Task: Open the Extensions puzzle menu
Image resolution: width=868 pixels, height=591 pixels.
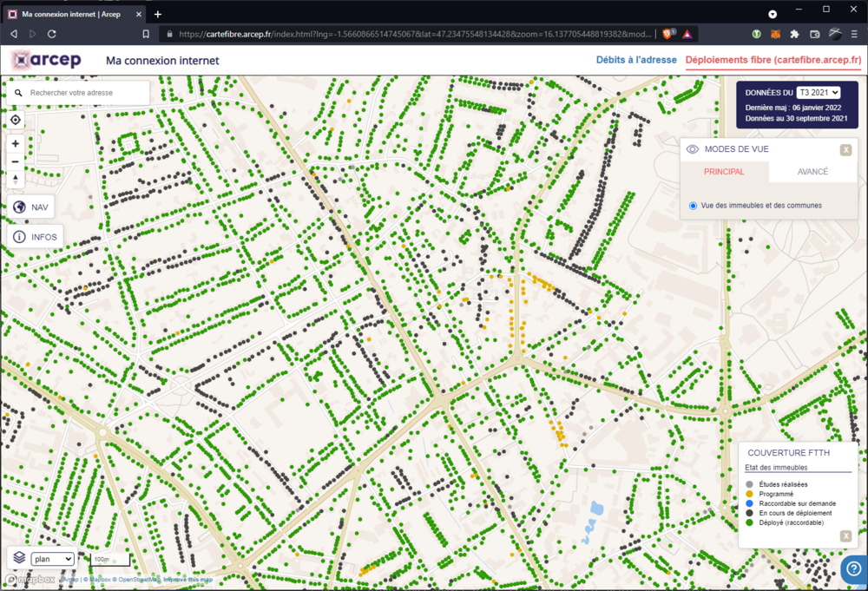Action: (795, 34)
